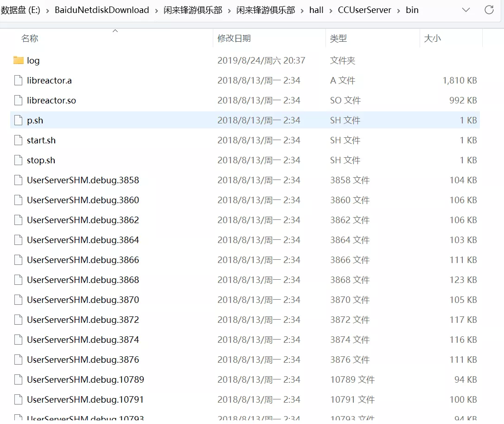504x424 pixels.
Task: Click the file icon beside libreactor.so
Action: (x=18, y=100)
